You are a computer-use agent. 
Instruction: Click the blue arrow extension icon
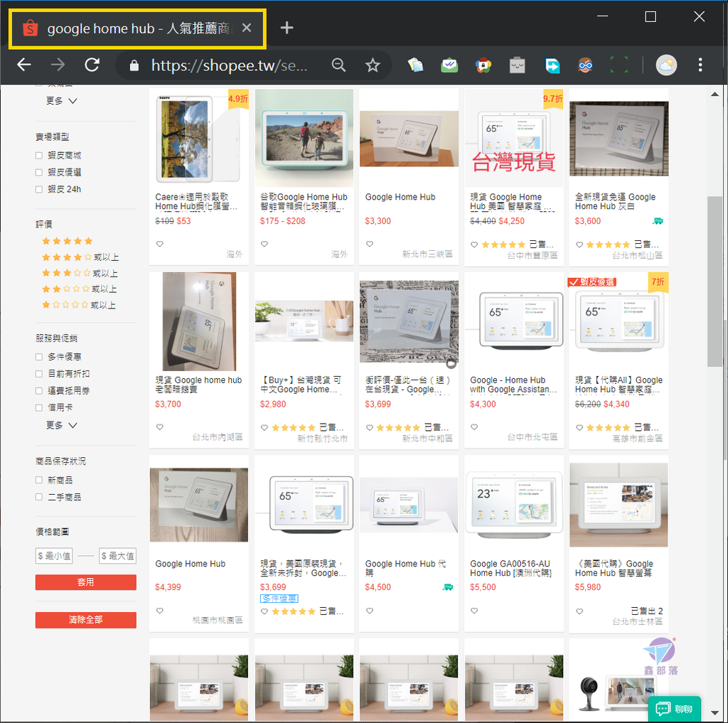(552, 65)
